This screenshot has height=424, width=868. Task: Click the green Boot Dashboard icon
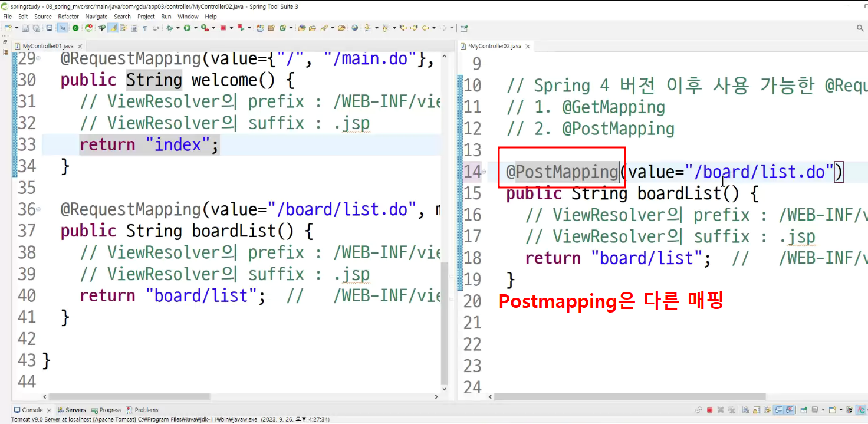(x=75, y=28)
